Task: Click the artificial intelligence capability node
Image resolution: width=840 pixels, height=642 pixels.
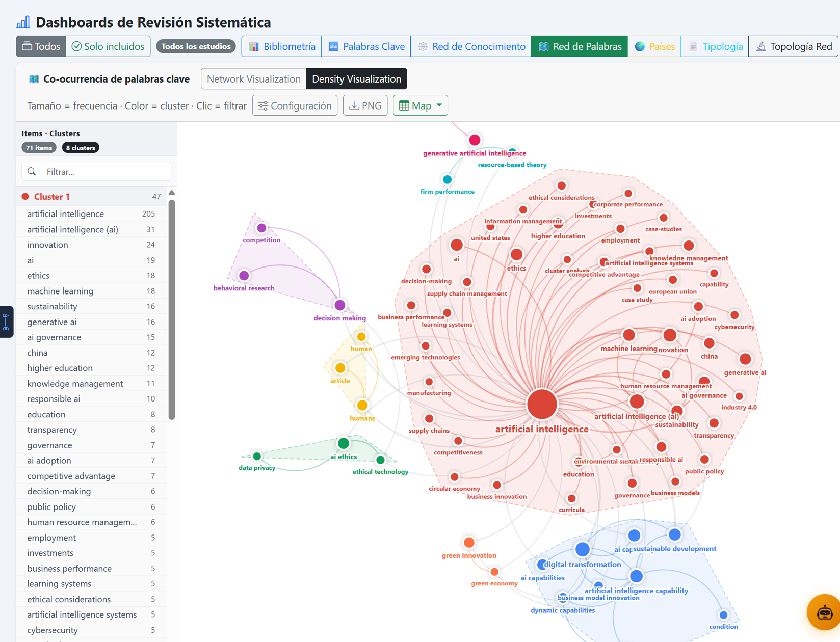Action: (636, 576)
